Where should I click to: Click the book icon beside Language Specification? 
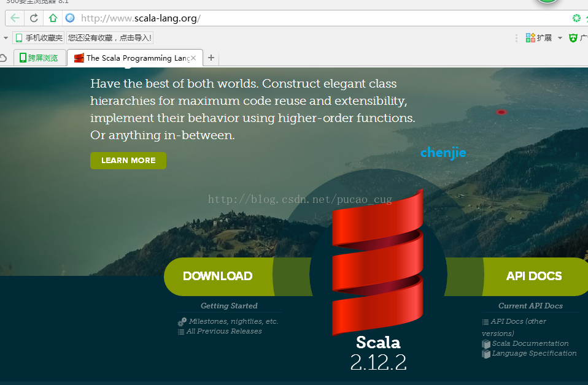(x=486, y=354)
